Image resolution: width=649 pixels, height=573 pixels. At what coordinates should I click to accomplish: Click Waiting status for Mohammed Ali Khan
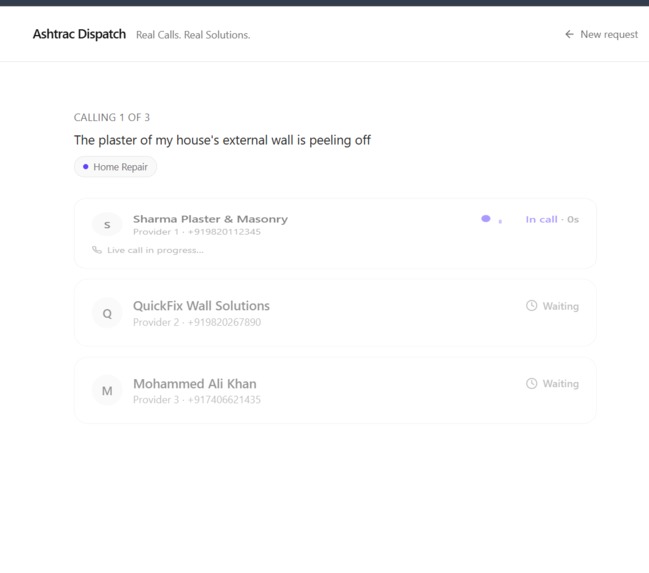point(560,384)
